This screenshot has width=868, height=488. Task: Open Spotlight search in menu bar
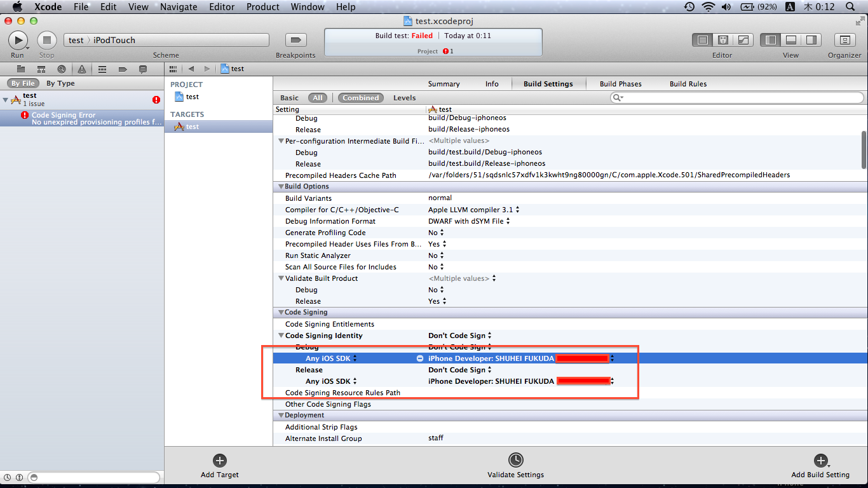click(x=850, y=7)
